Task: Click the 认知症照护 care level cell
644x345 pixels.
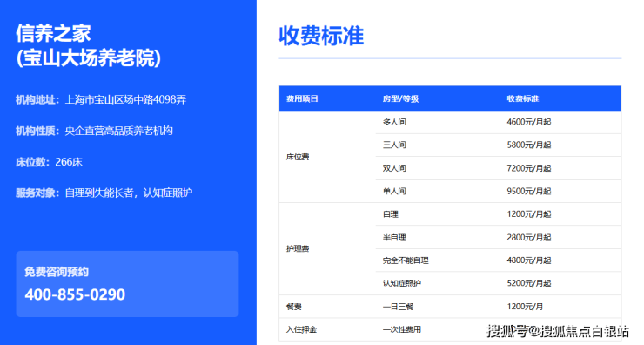Action: click(x=402, y=283)
